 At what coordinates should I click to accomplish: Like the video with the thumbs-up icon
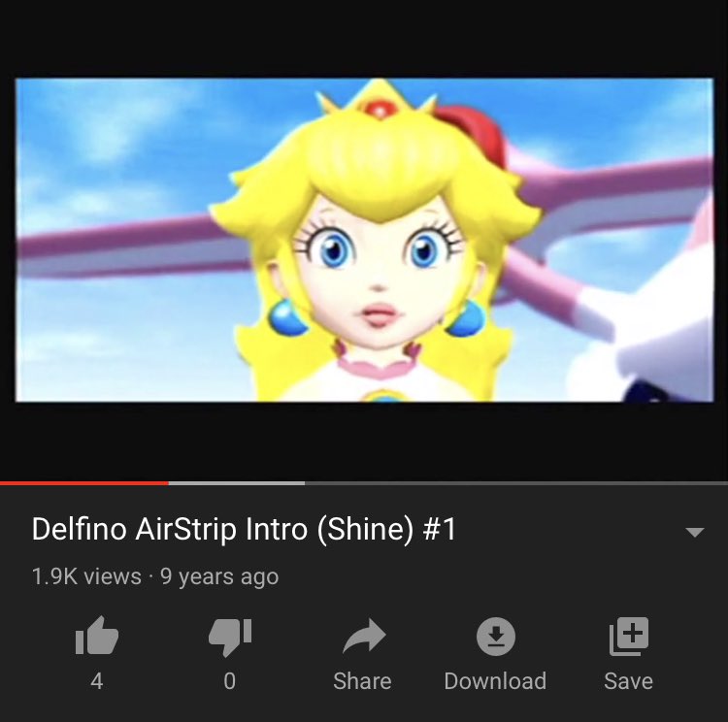click(96, 636)
